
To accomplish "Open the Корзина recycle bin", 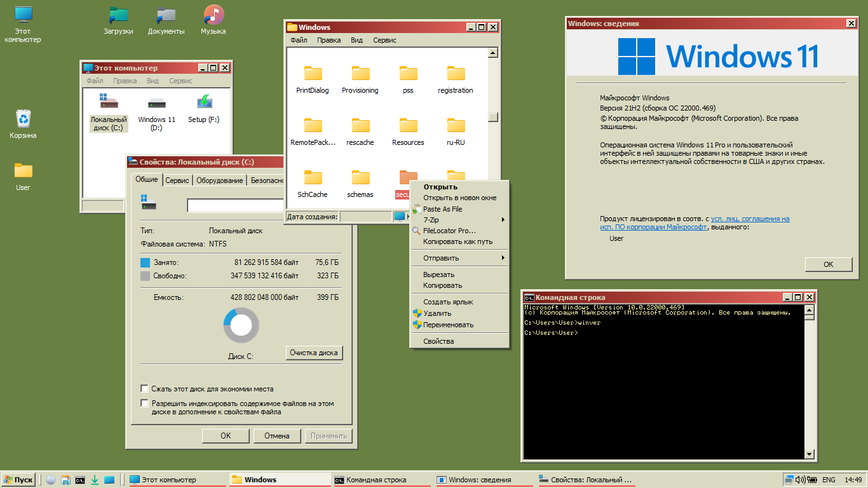I will [x=23, y=124].
